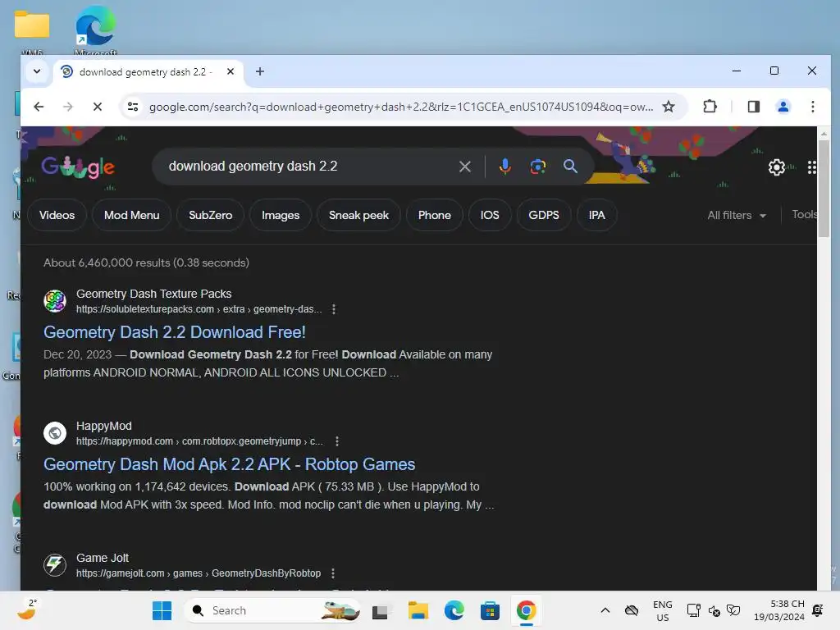This screenshot has width=840, height=630.
Task: Show hidden system tray icons
Action: (605, 610)
